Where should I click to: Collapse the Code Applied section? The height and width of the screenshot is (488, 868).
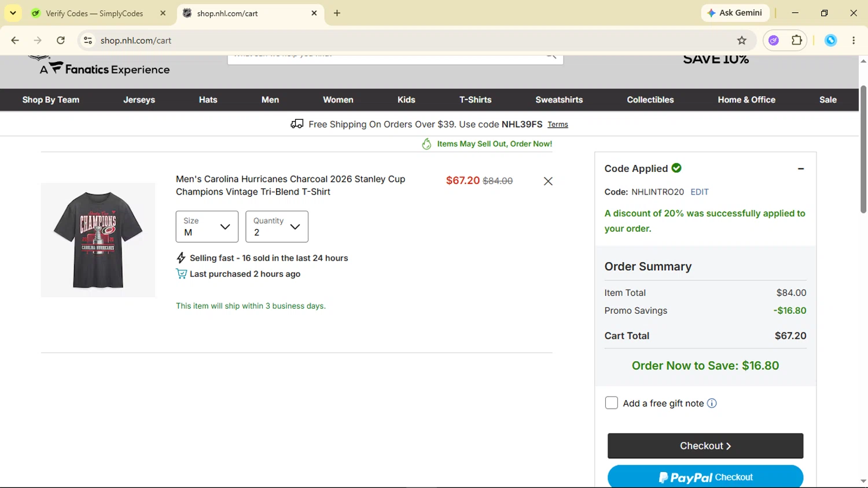tap(801, 168)
